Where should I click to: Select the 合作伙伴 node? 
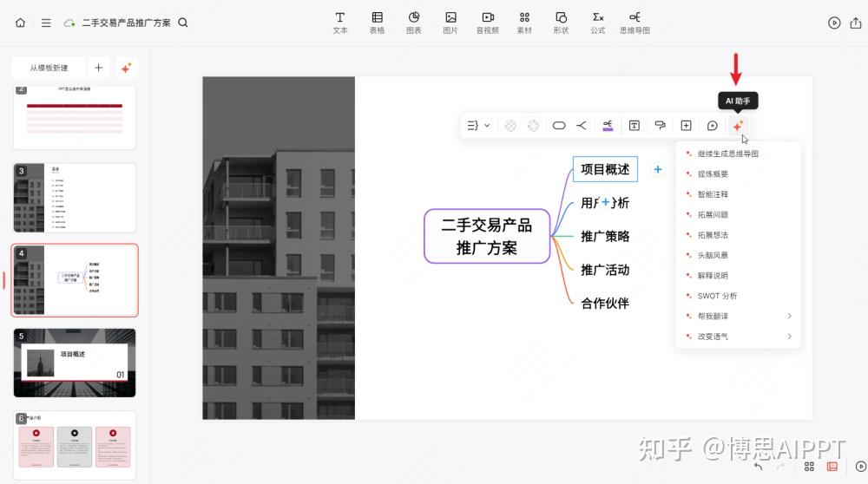coord(605,303)
